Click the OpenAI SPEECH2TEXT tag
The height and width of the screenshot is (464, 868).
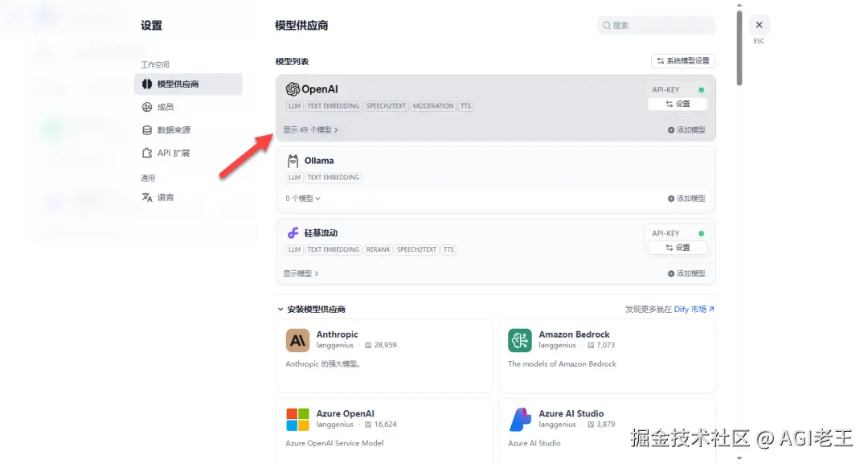(386, 106)
